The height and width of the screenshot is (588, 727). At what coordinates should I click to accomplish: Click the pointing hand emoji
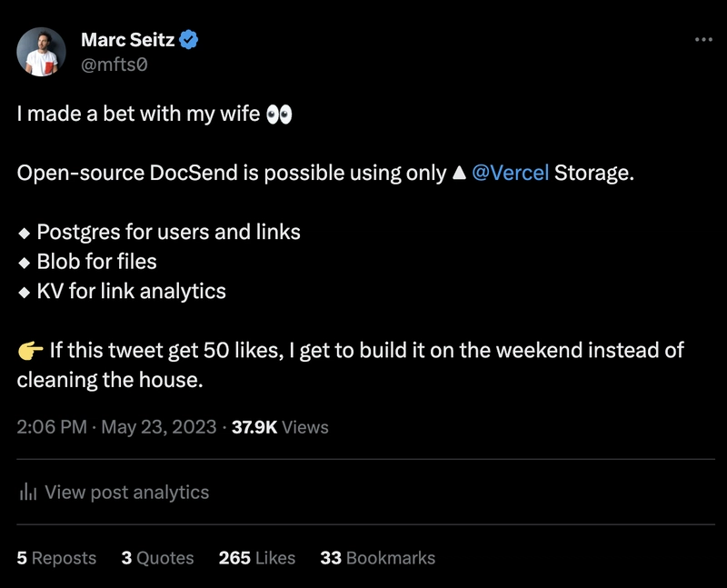[29, 351]
